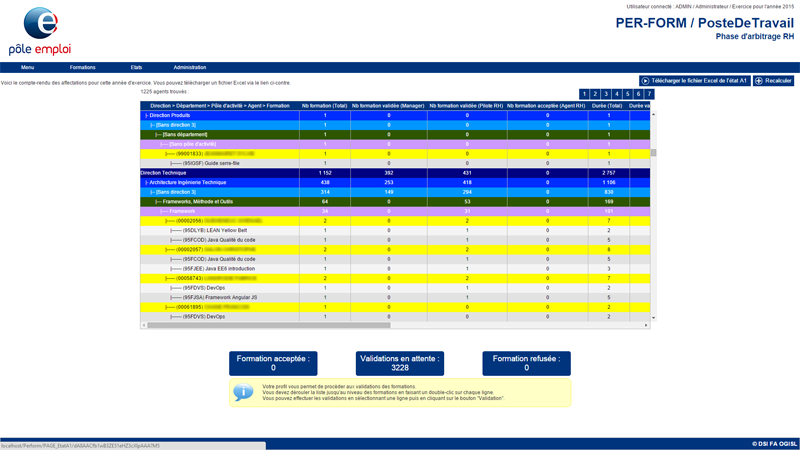Click the 'Phase d'arbitrage RH' subtitle
Image resolution: width=800 pixels, height=450 pixels.
(755, 37)
